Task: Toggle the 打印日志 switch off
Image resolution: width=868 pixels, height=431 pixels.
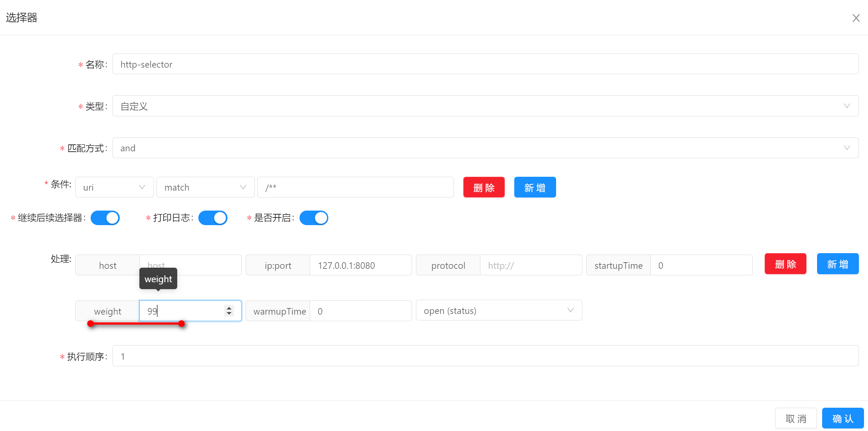Action: coord(213,218)
